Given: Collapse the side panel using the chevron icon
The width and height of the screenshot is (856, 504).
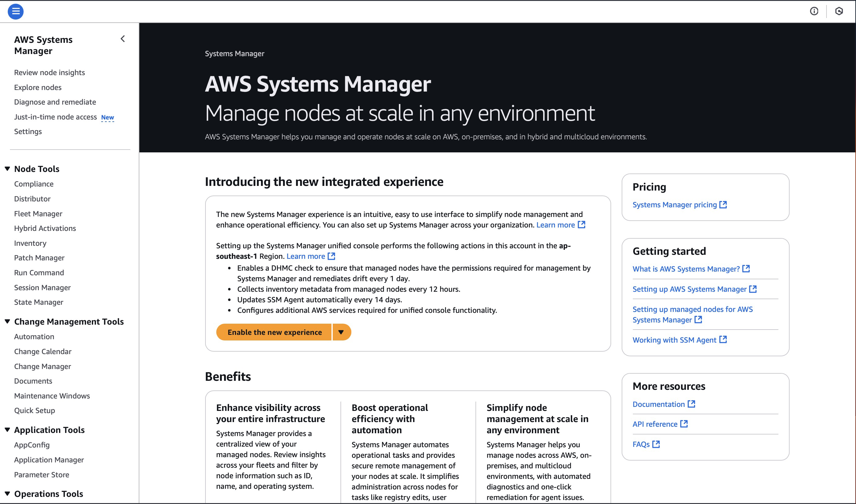Looking at the screenshot, I should click(123, 39).
